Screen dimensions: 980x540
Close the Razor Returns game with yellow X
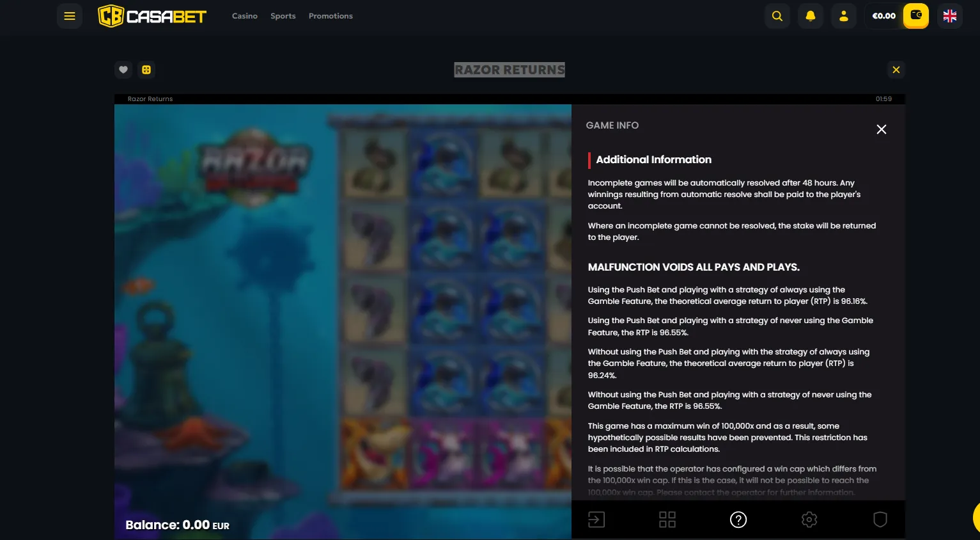[896, 70]
